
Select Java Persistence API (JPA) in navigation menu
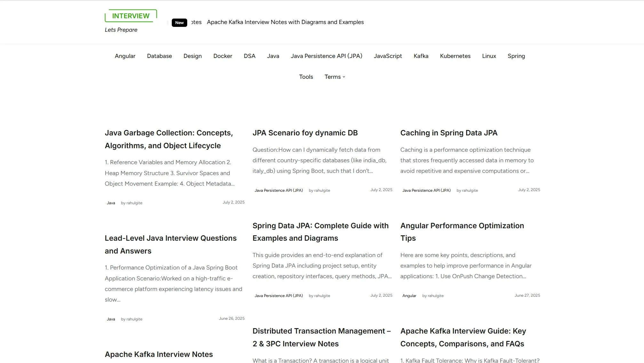pyautogui.click(x=326, y=56)
